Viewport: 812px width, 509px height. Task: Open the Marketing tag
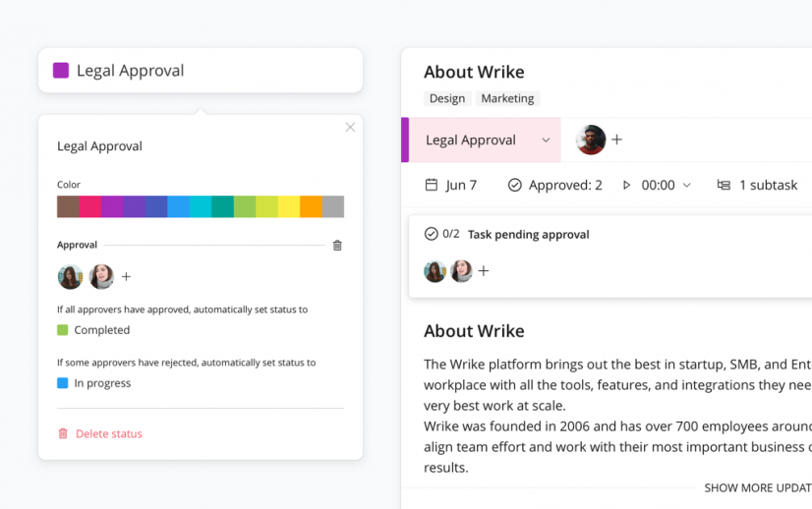[x=507, y=98]
